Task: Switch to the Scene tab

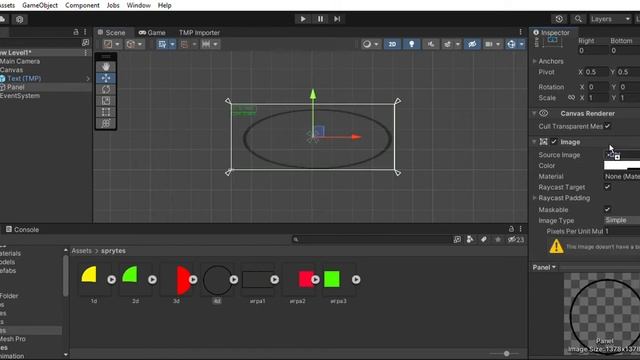Action: coord(111,33)
